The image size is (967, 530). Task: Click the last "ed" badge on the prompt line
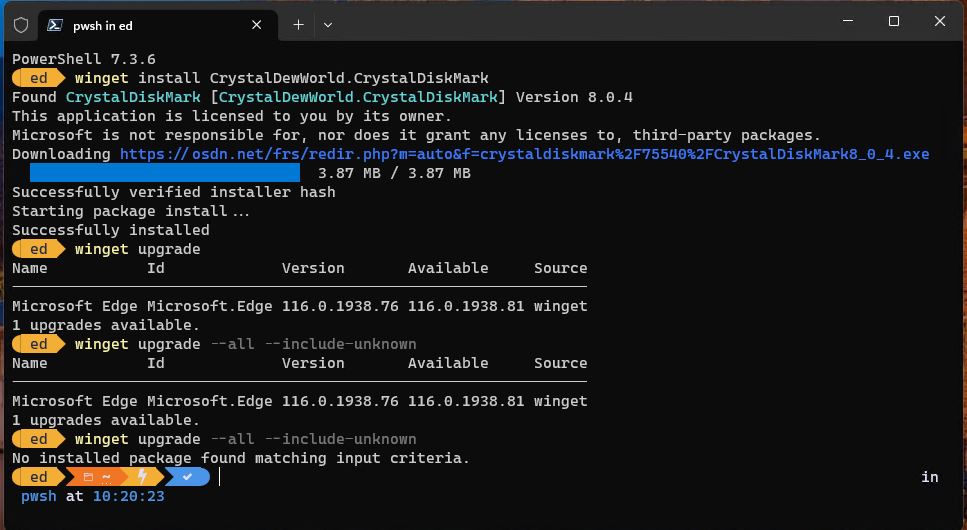click(39, 477)
